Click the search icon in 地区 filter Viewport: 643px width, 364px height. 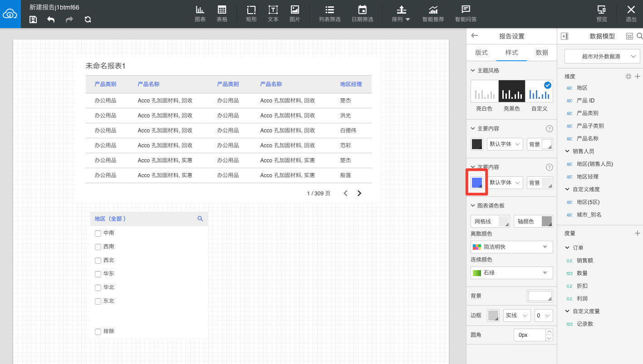(x=200, y=218)
